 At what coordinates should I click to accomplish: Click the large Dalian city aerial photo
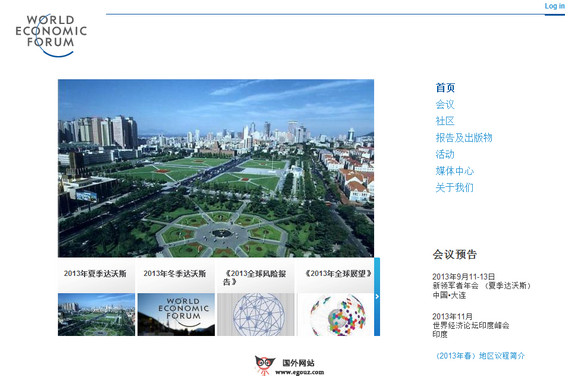click(216, 168)
